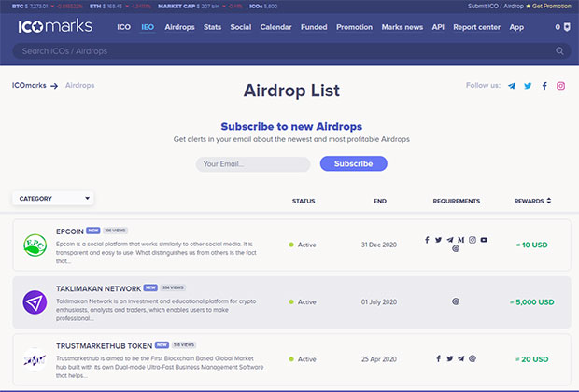Follow us on Instagram icon

click(x=560, y=86)
